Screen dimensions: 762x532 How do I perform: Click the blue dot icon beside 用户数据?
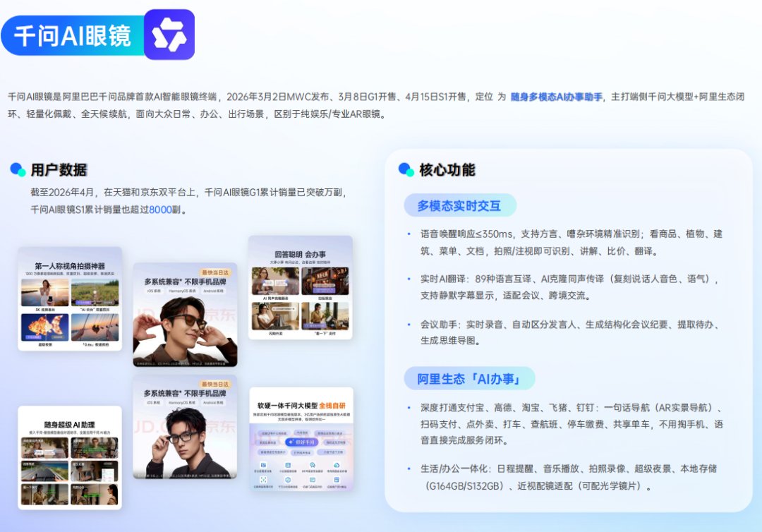tap(18, 169)
